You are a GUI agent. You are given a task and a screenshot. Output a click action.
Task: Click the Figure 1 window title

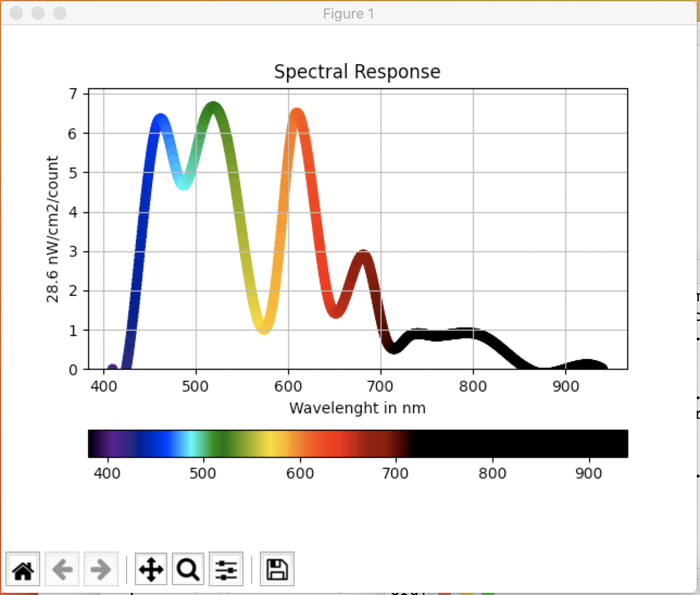click(x=348, y=14)
